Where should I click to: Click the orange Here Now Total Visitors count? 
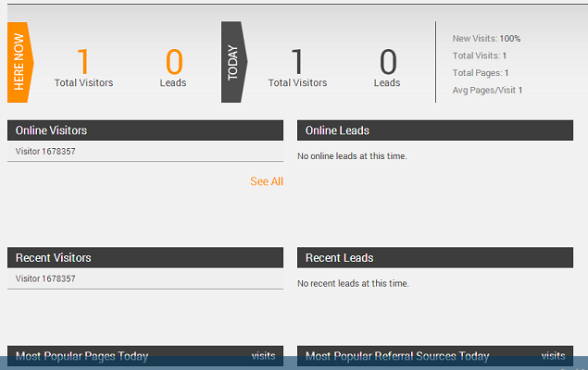(83, 62)
